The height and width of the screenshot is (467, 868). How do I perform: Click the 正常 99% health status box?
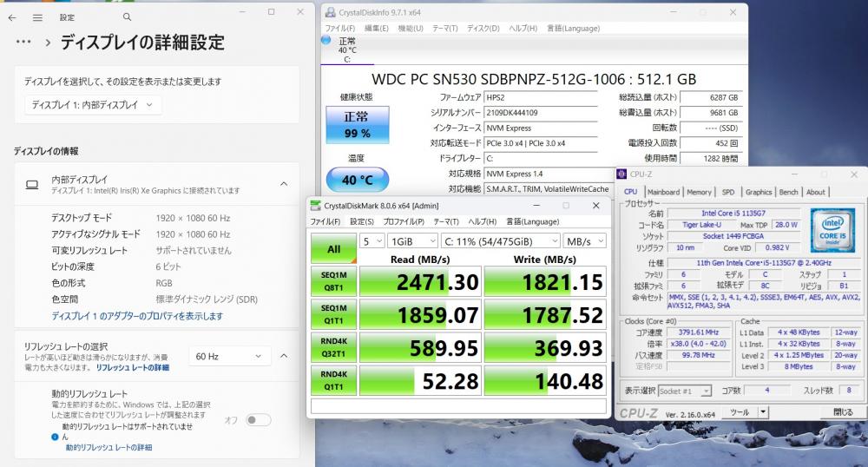tap(358, 126)
